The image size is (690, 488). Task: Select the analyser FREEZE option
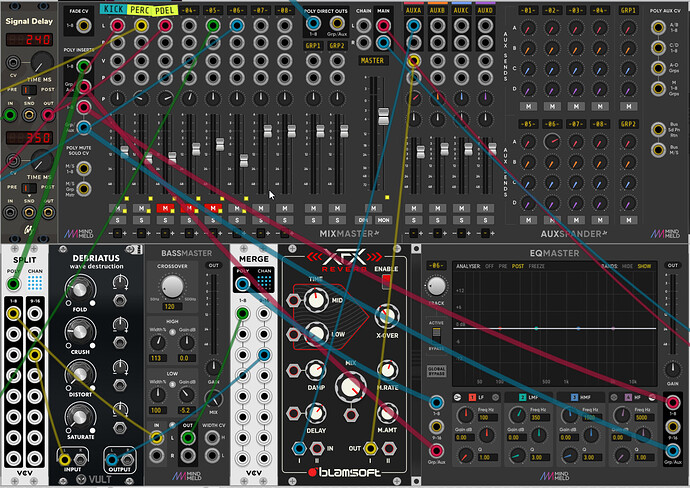coord(536,266)
